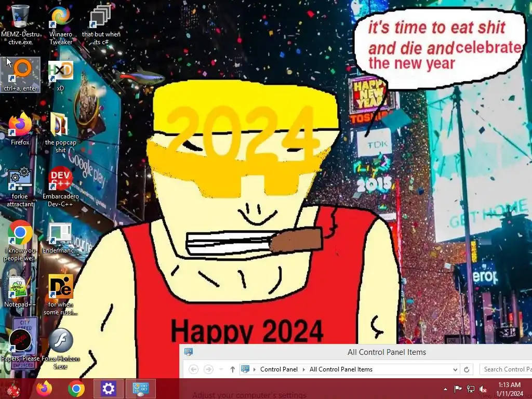Launch the 'Papers, Please' desktop shortcut
This screenshot has height=399, width=532.
tap(20, 345)
